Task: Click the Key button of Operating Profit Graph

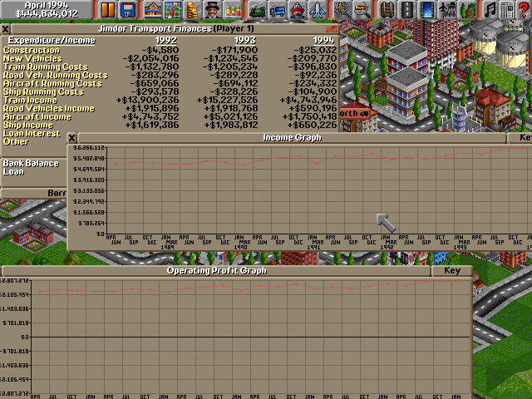Action: pyautogui.click(x=451, y=271)
